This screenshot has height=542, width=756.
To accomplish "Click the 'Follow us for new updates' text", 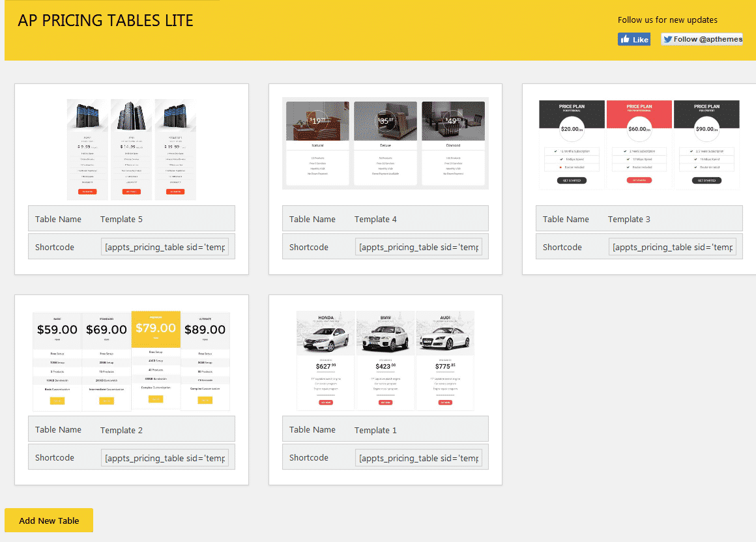I will click(668, 20).
